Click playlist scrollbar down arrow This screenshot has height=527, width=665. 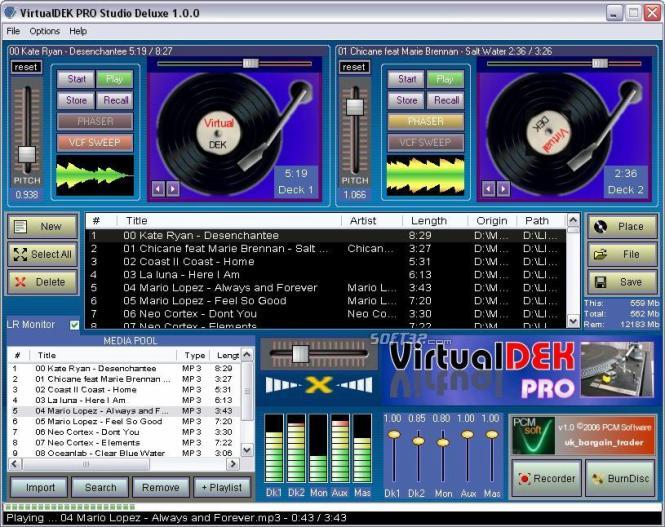pyautogui.click(x=573, y=321)
